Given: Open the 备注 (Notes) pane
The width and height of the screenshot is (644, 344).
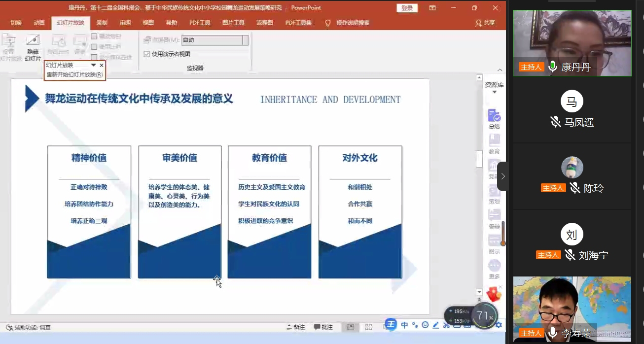Looking at the screenshot, I should 296,327.
